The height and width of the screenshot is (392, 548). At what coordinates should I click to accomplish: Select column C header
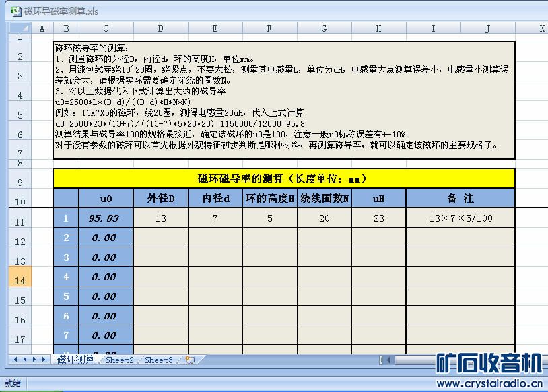pos(106,28)
